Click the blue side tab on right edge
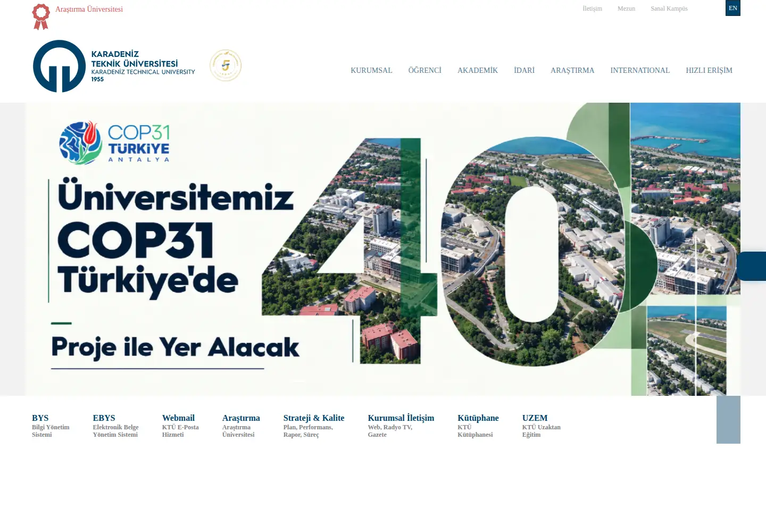This screenshot has width=766, height=532. tap(752, 266)
